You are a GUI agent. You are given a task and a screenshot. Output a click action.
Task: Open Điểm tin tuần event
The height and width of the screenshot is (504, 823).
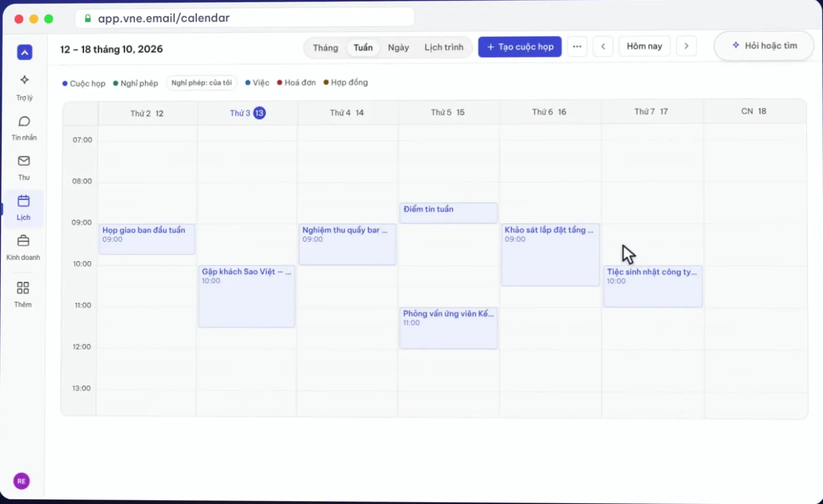click(x=449, y=213)
